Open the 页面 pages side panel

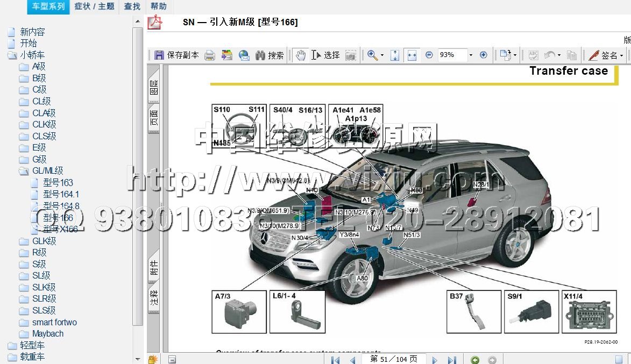153,119
